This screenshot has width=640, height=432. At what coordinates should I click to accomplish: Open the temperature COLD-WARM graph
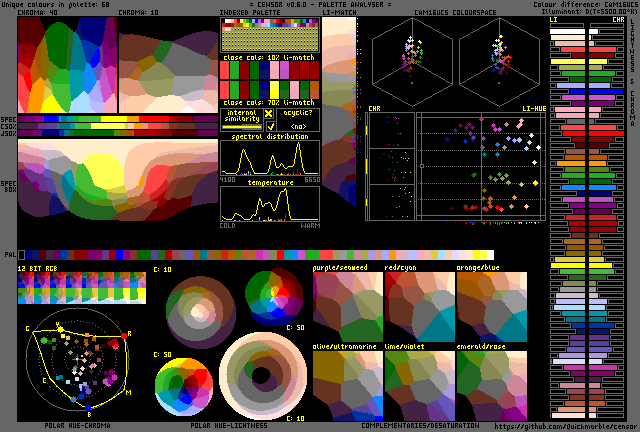click(x=270, y=204)
